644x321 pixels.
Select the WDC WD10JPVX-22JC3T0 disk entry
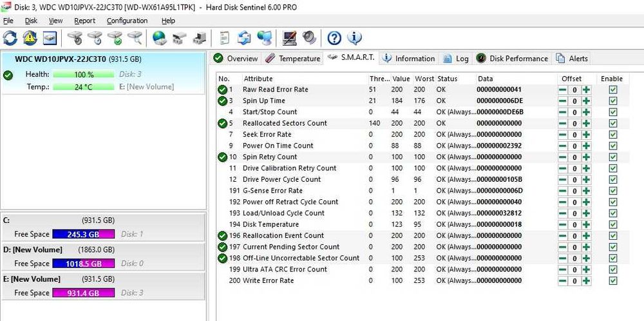pyautogui.click(x=103, y=73)
